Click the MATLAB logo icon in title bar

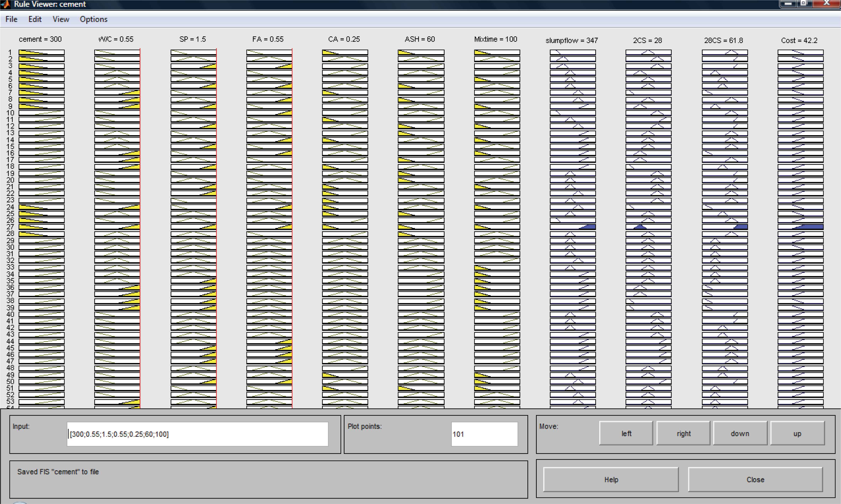6,4
